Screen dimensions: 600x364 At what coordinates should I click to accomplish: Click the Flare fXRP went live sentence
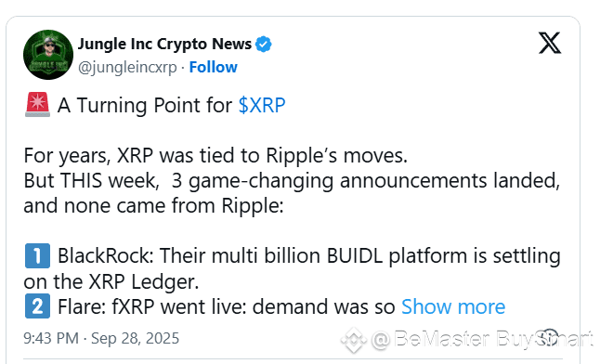pos(226,306)
